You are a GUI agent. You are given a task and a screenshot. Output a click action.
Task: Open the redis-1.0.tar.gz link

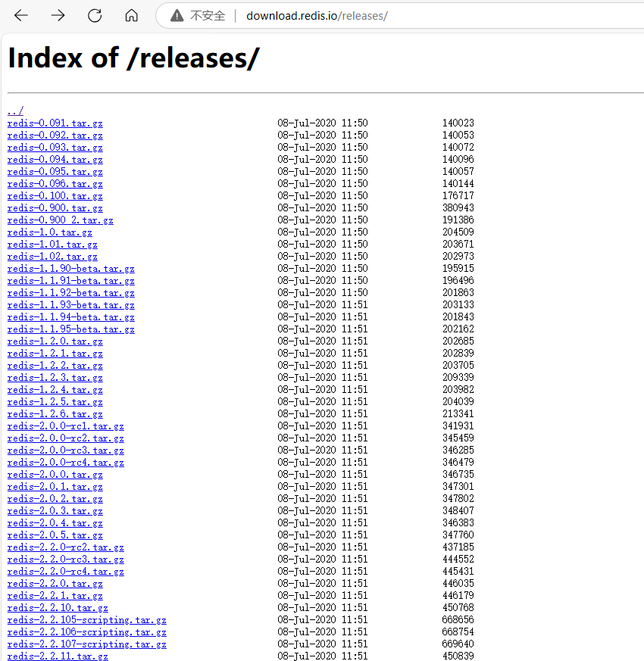click(x=49, y=232)
